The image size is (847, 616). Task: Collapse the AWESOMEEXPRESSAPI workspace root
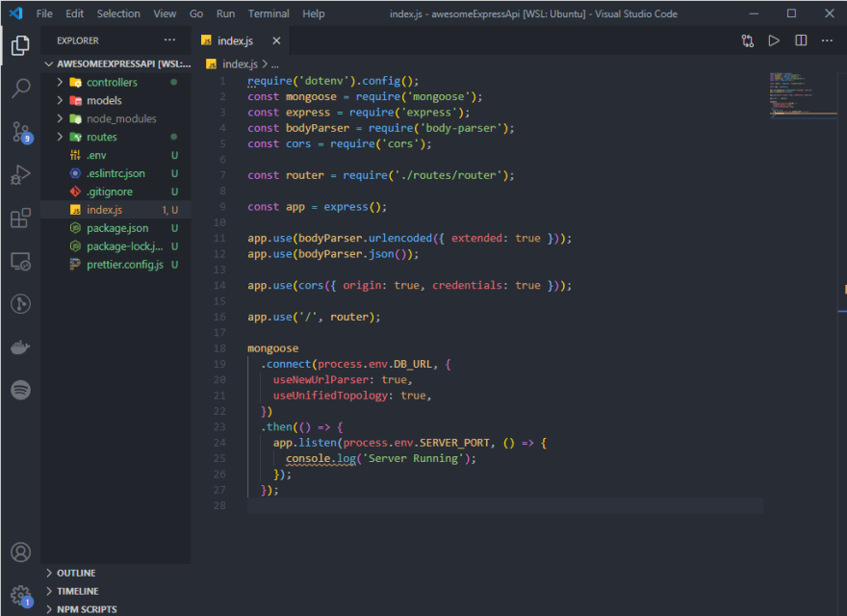tap(49, 64)
